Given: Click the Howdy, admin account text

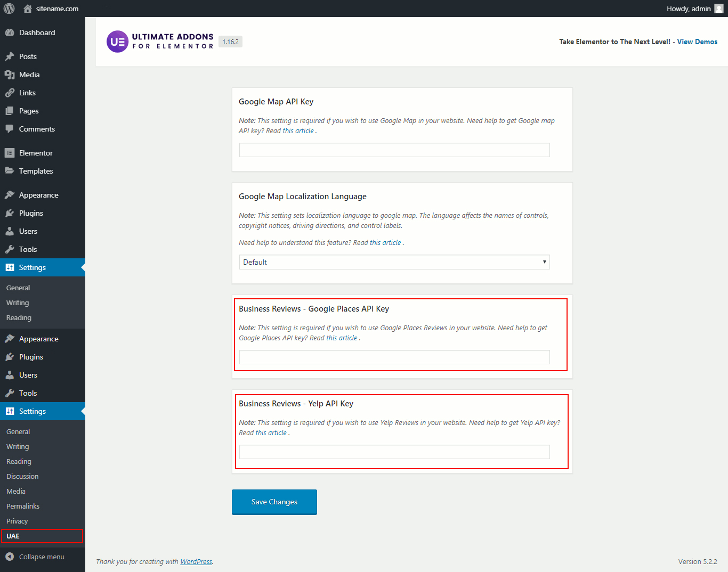Looking at the screenshot, I should point(689,9).
